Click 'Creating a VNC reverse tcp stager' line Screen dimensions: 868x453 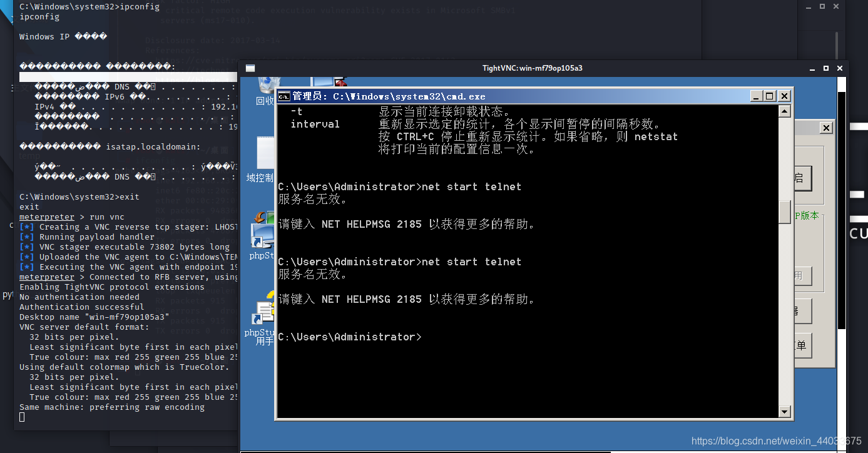point(130,227)
